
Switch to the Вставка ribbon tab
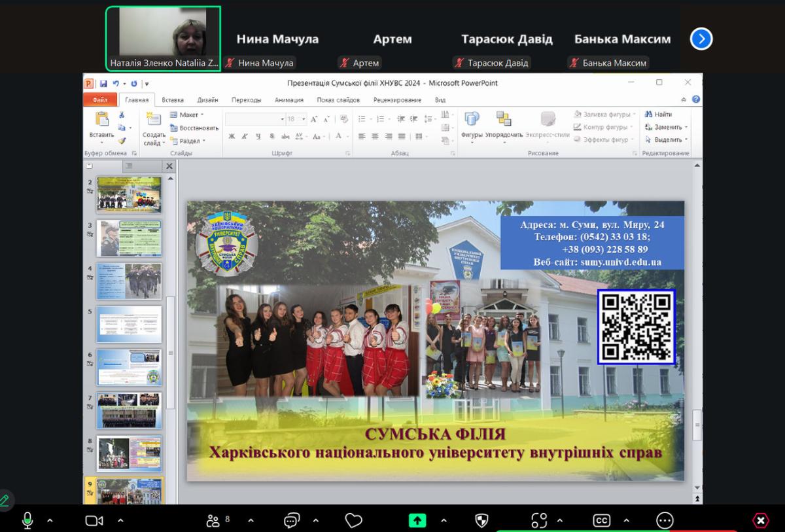173,100
